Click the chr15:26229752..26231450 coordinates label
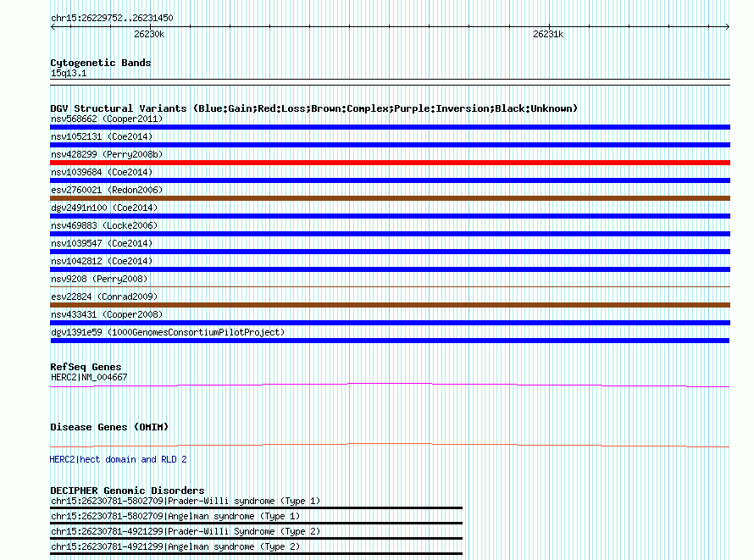Screen dimensions: 754x560 click(112, 19)
